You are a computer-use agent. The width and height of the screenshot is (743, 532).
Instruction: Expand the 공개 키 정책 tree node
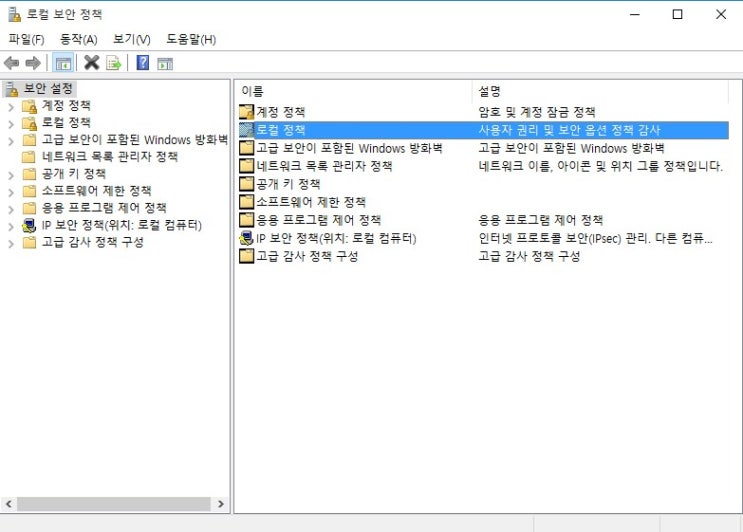(11, 176)
